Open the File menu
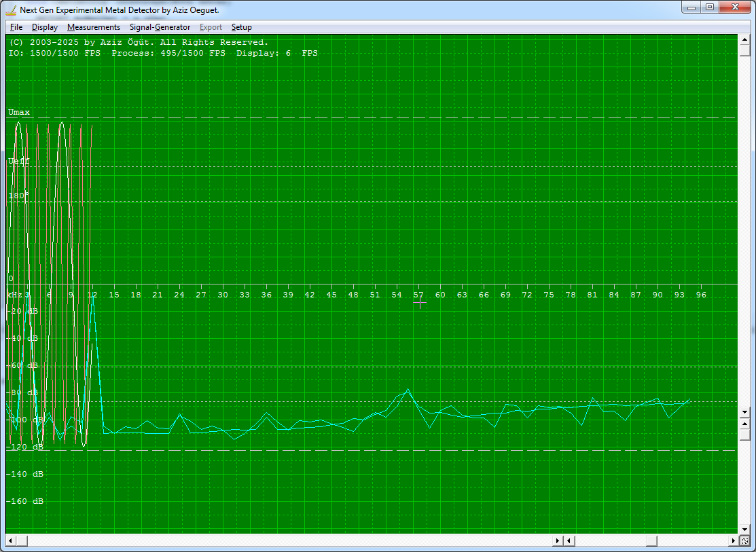 click(16, 27)
